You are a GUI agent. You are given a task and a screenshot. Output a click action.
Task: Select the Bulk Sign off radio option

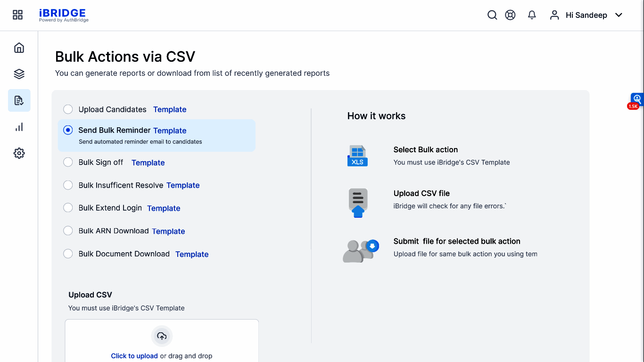tap(68, 162)
